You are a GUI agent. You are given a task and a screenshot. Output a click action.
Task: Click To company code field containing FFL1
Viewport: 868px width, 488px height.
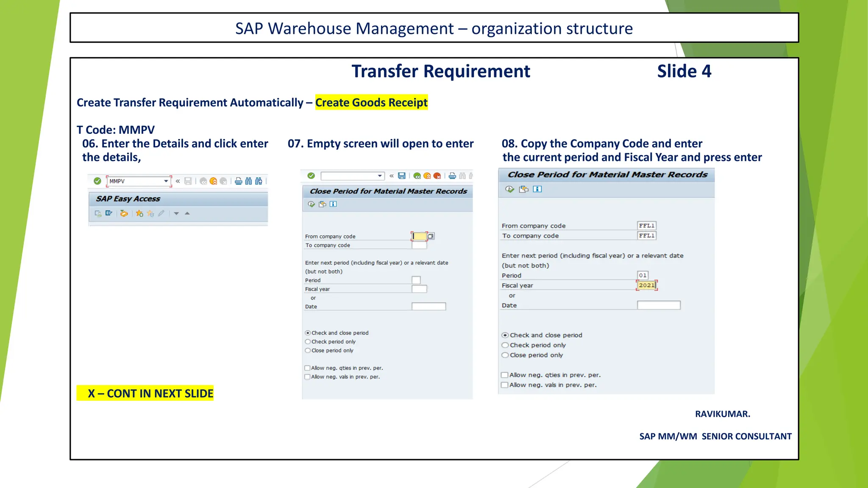click(647, 236)
